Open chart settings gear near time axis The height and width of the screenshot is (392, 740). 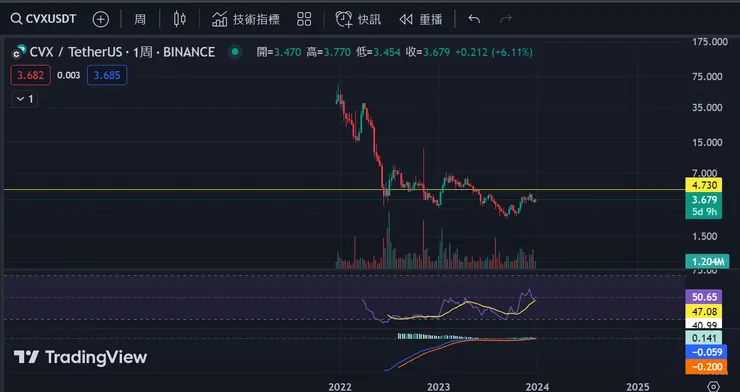(x=714, y=386)
